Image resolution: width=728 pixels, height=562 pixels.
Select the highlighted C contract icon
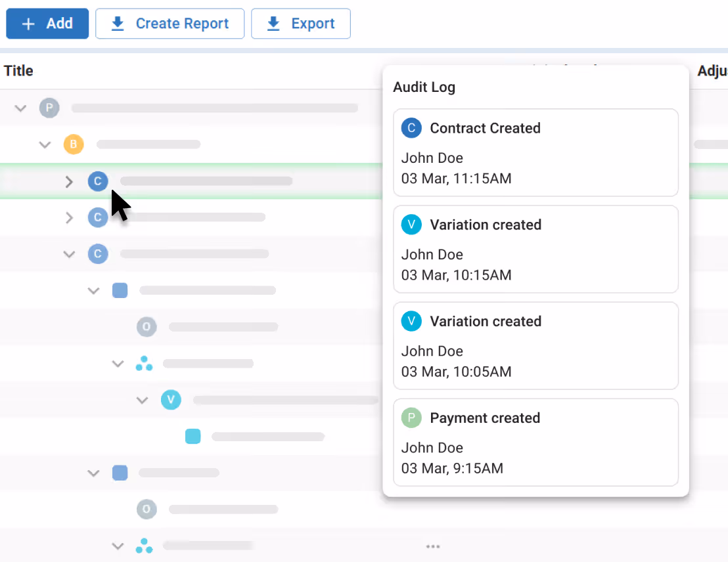point(98,181)
